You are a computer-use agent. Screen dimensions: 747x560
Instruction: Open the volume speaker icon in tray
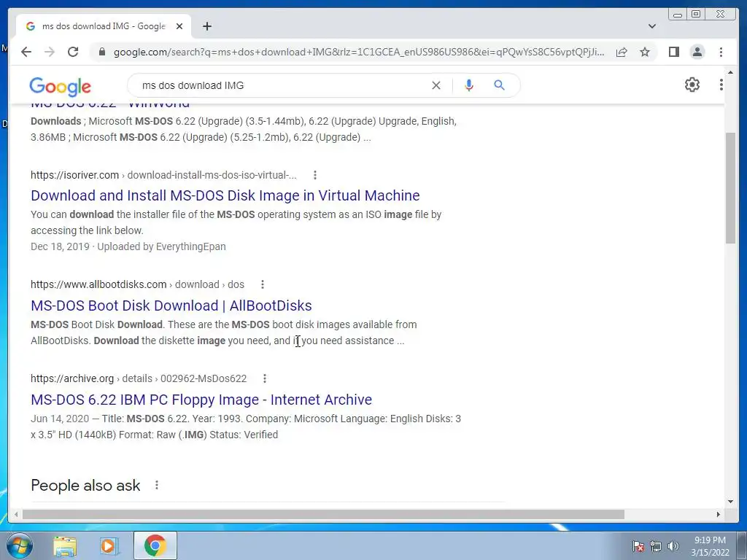click(673, 546)
